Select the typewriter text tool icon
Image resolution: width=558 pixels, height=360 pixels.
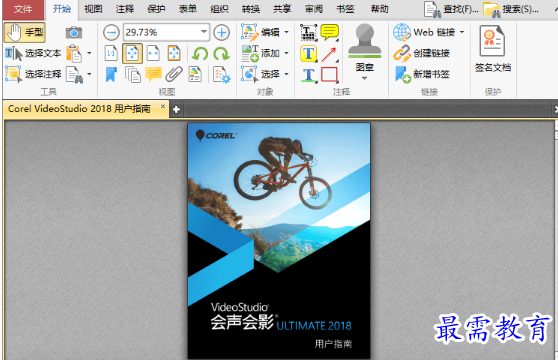[309, 32]
